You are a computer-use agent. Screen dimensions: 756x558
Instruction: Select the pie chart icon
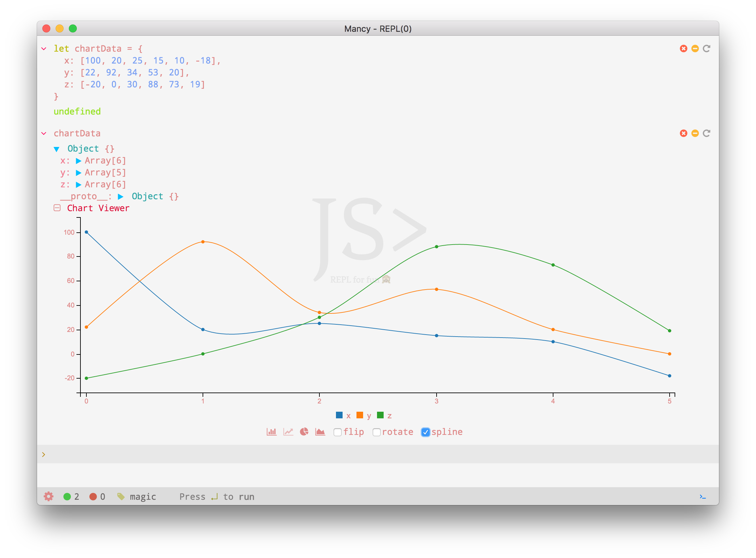(x=304, y=432)
